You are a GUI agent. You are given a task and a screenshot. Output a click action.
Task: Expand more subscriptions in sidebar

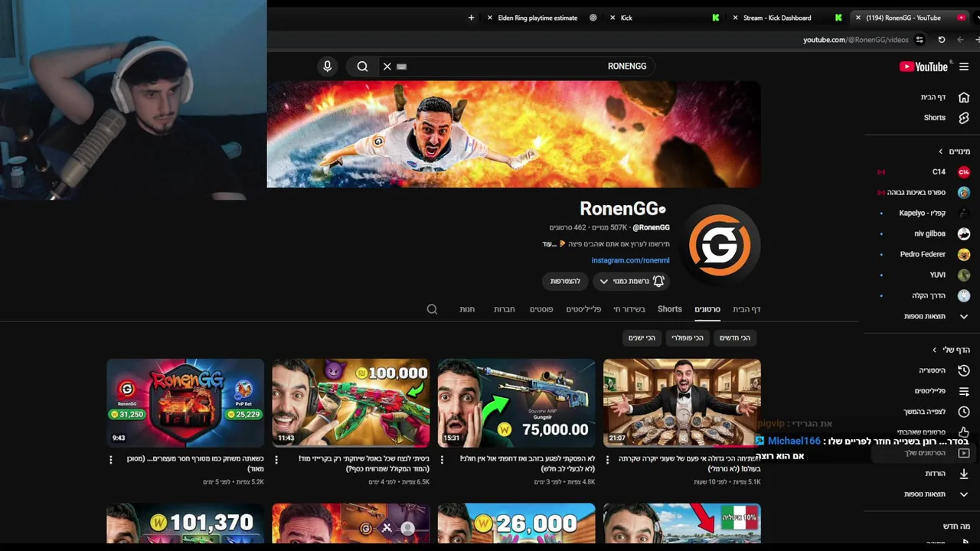coord(964,316)
